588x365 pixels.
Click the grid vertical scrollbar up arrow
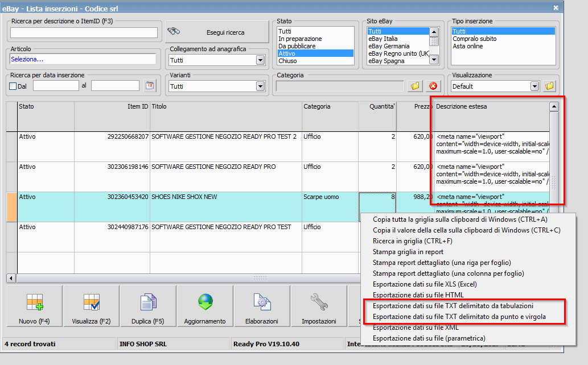pyautogui.click(x=554, y=106)
